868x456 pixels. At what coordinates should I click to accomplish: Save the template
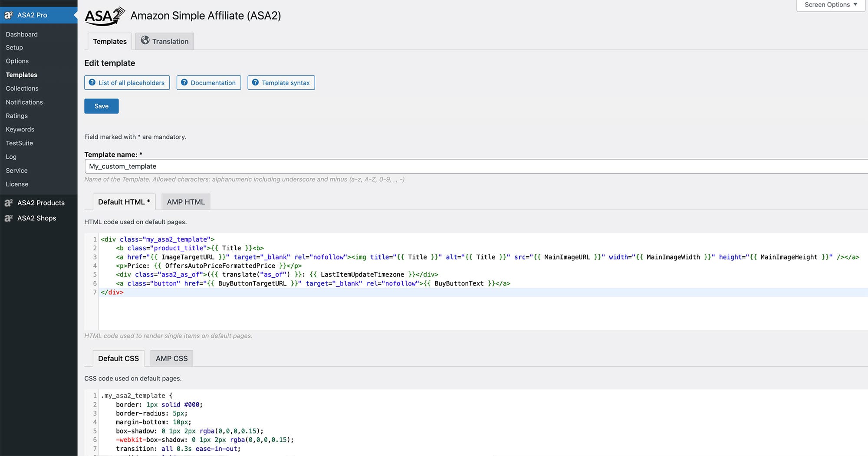coord(102,106)
